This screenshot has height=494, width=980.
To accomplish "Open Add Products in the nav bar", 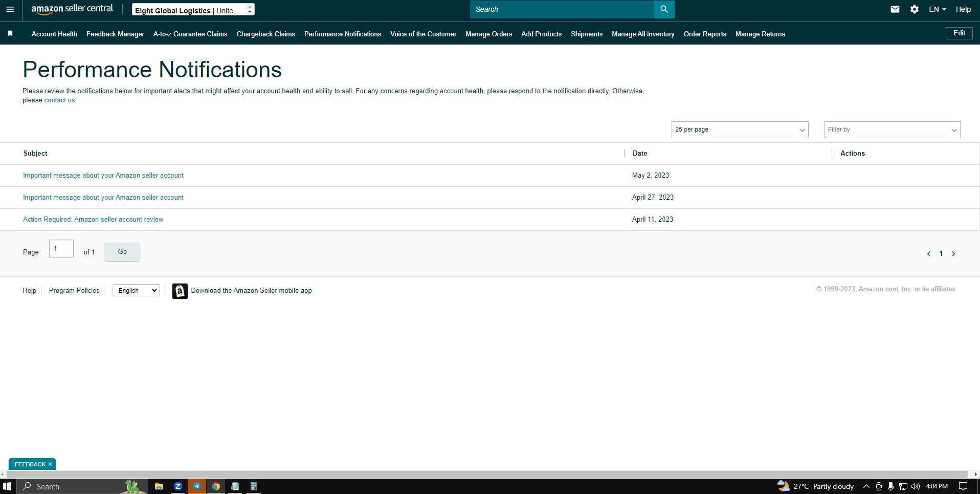I will [x=542, y=34].
